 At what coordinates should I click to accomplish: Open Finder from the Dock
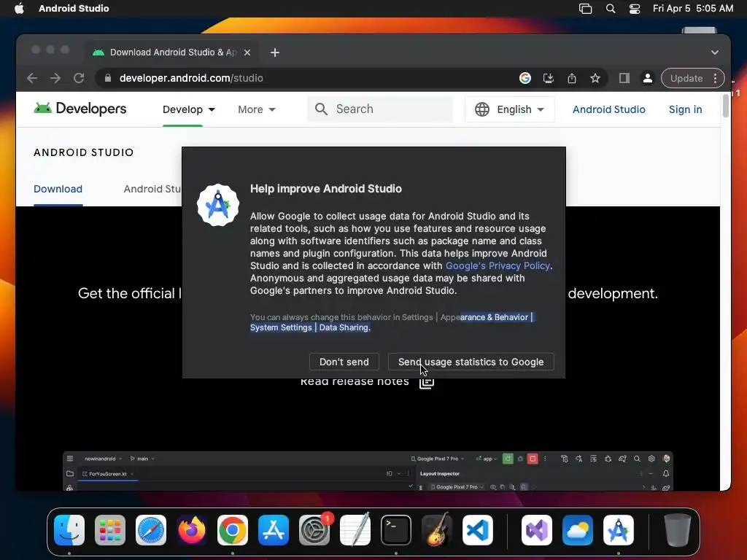69,530
